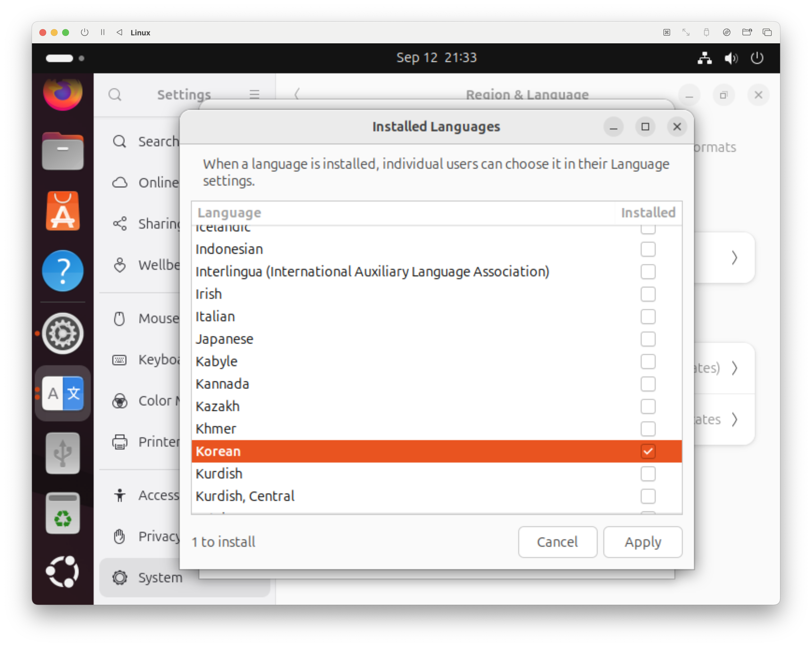Click the Settings search magnifier icon
812x647 pixels.
pyautogui.click(x=115, y=95)
